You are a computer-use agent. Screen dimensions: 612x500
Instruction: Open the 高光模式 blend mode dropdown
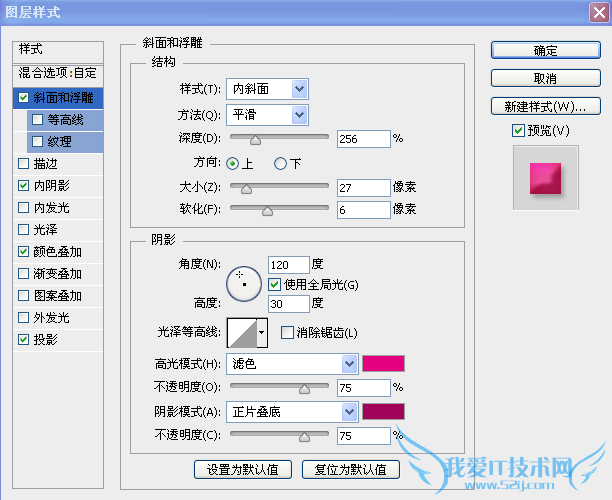pos(292,364)
